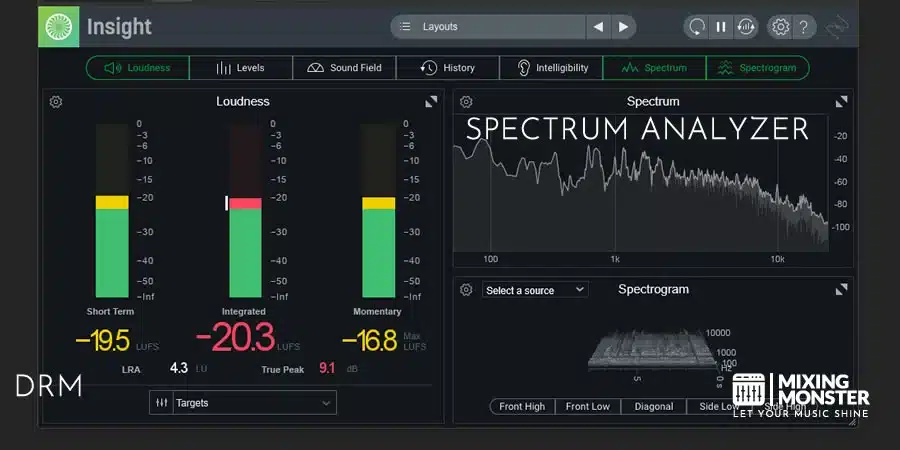Expand the Targets dropdown
The height and width of the screenshot is (450, 900).
click(243, 403)
